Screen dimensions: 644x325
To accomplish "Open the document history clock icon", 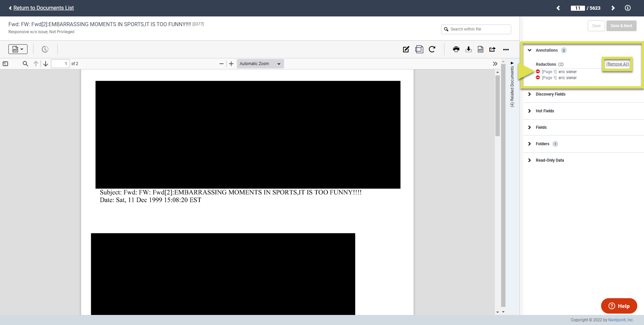I will (45, 49).
